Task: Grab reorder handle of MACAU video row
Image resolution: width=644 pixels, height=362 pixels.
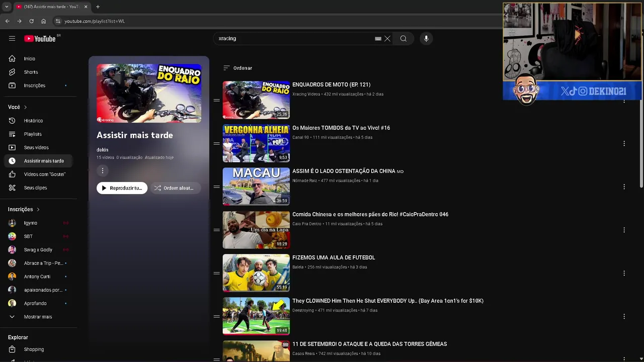Action: 216,187
